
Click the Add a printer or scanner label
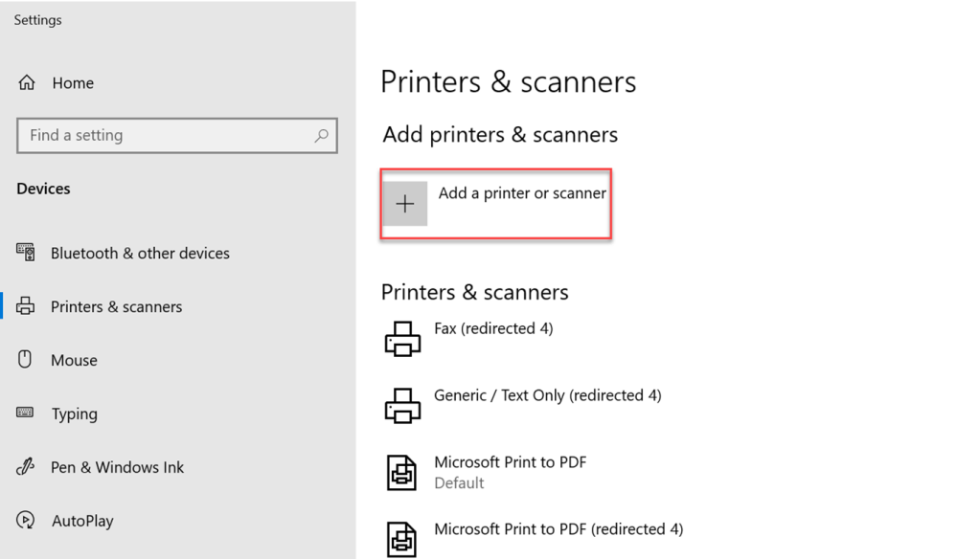[x=522, y=193]
